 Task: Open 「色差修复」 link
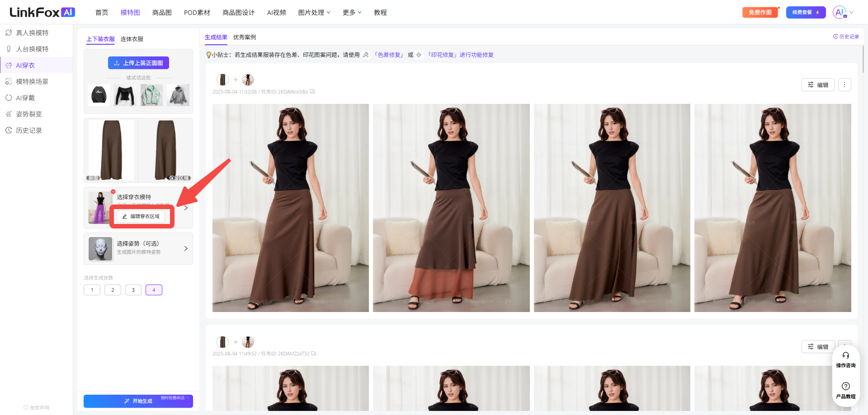click(x=389, y=55)
